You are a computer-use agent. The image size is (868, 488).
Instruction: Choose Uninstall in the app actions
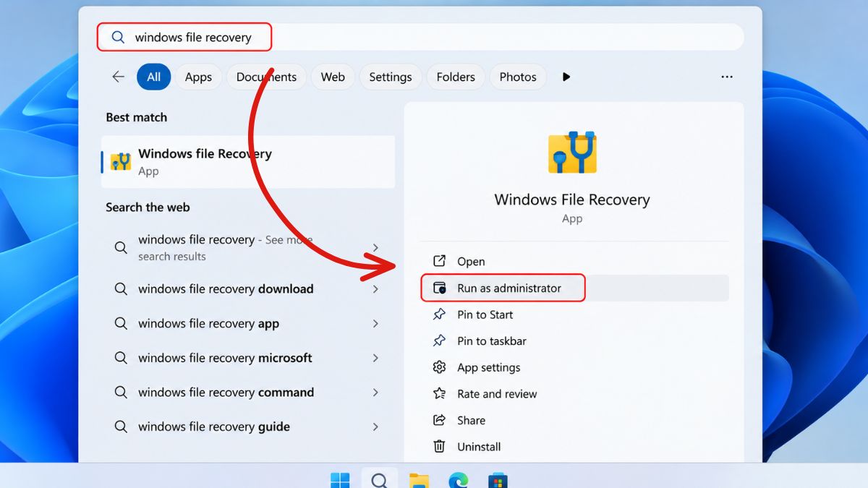[x=575, y=447]
